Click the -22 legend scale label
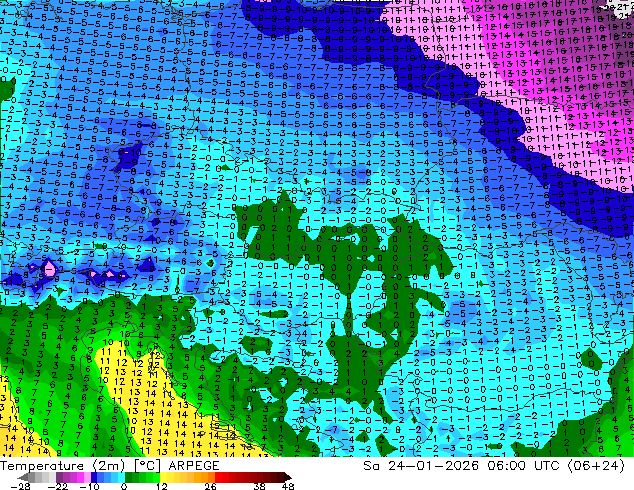Image resolution: width=634 pixels, height=490 pixels. pos(58,486)
